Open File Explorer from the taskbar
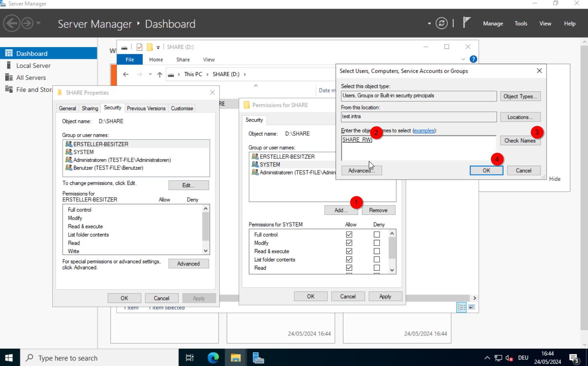 point(236,358)
